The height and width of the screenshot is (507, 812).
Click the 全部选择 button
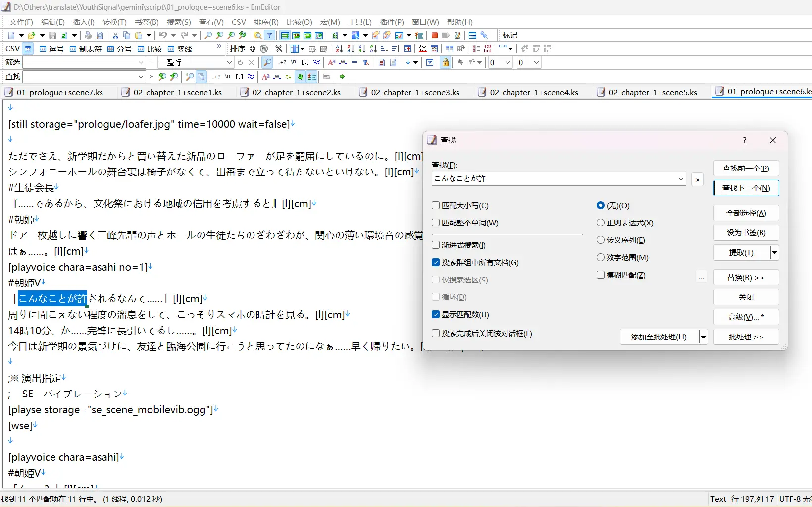(x=746, y=213)
